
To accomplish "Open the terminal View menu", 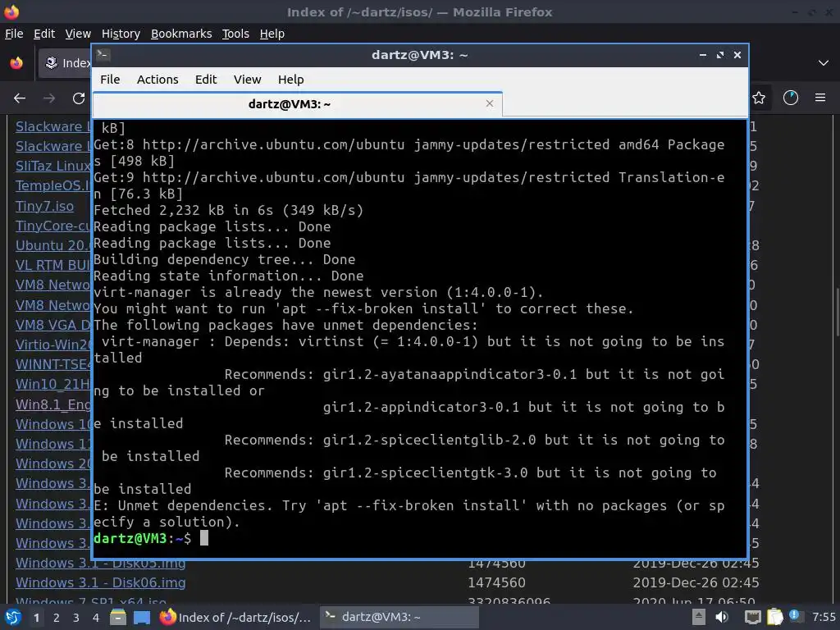I will pyautogui.click(x=247, y=80).
